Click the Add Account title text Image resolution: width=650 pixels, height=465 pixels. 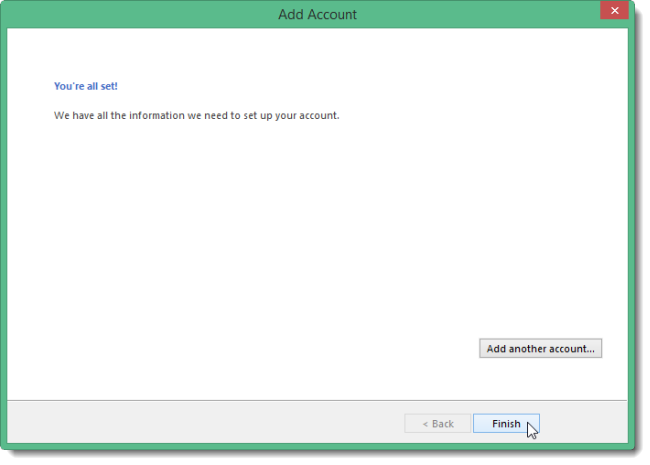(317, 15)
